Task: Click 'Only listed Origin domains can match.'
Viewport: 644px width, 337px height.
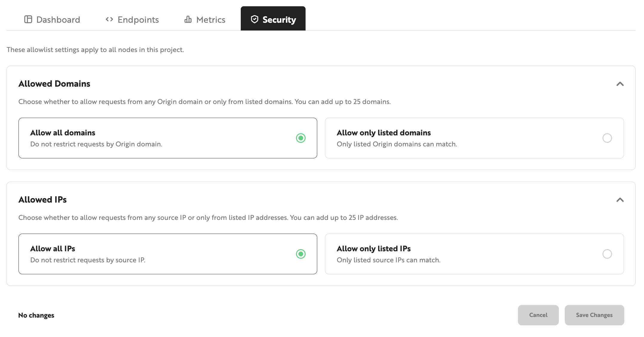Action: point(397,144)
